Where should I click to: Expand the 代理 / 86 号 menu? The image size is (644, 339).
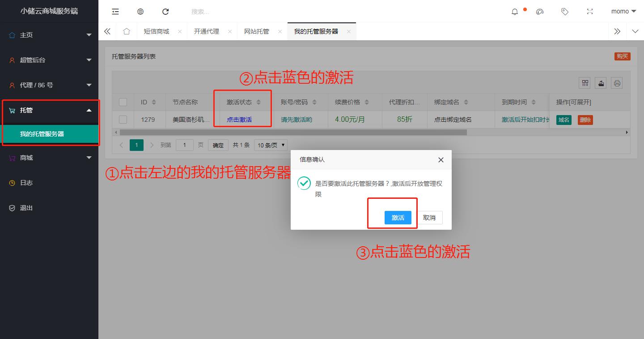[x=49, y=85]
